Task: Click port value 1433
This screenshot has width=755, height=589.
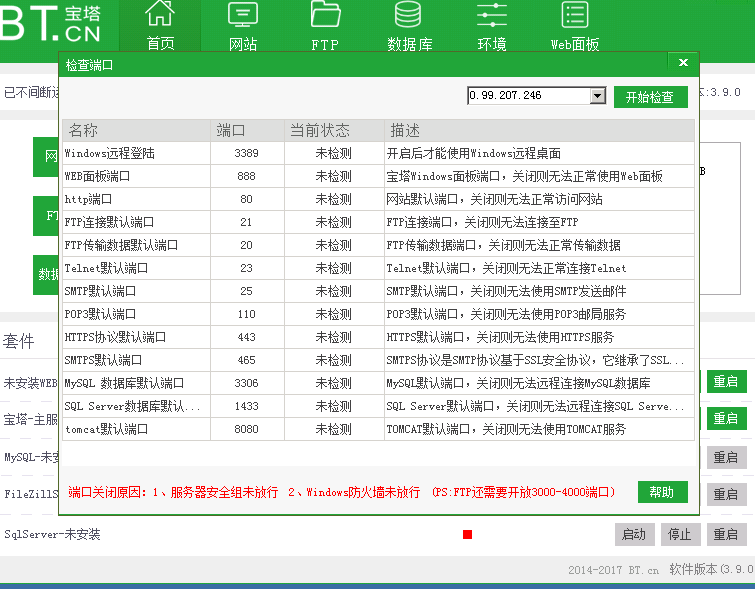Action: pyautogui.click(x=247, y=406)
